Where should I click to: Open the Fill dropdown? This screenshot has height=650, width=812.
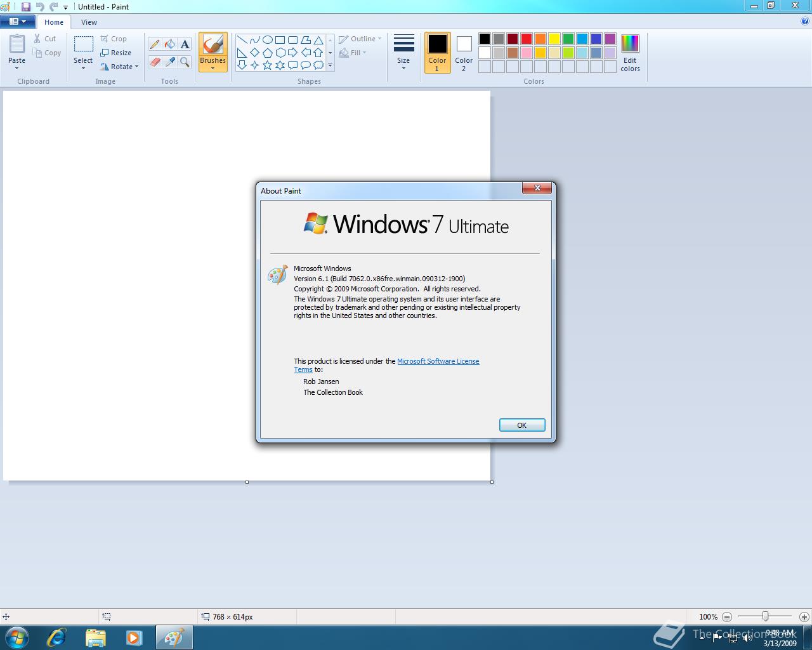click(353, 53)
